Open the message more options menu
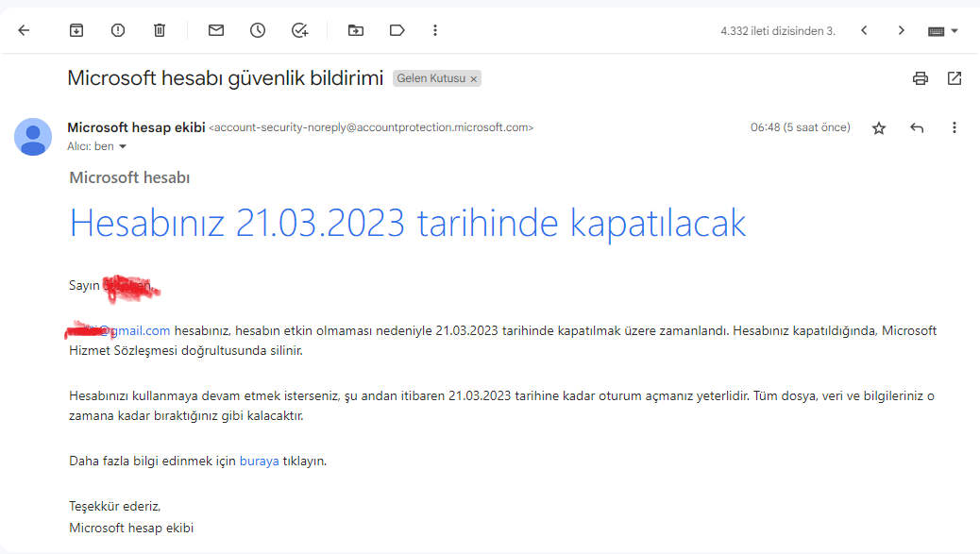Image resolution: width=980 pixels, height=554 pixels. [x=955, y=127]
